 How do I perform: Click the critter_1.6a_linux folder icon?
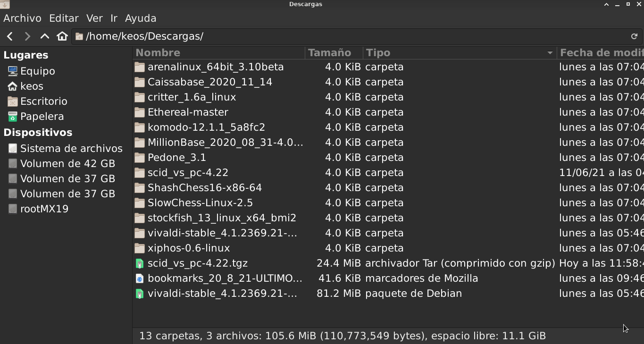pos(139,97)
